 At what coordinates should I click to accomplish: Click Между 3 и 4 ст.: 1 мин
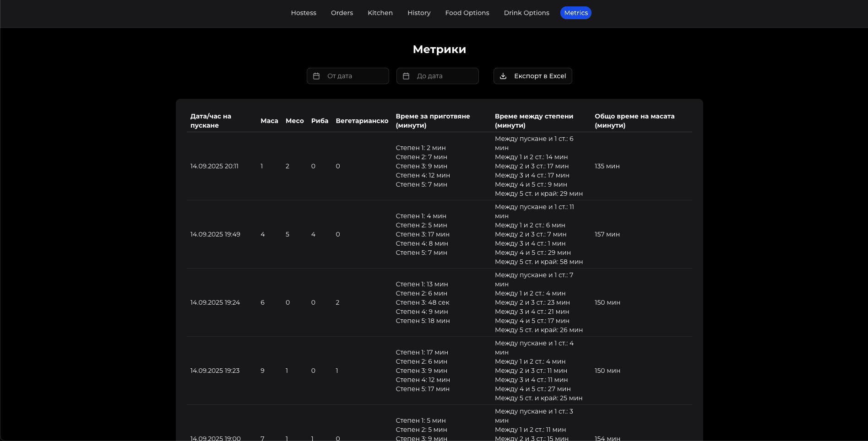click(530, 243)
